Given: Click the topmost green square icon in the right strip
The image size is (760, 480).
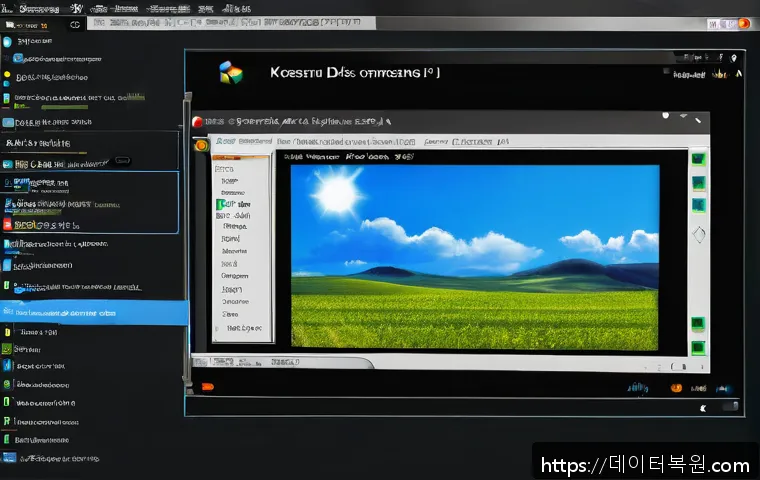Looking at the screenshot, I should (x=698, y=159).
